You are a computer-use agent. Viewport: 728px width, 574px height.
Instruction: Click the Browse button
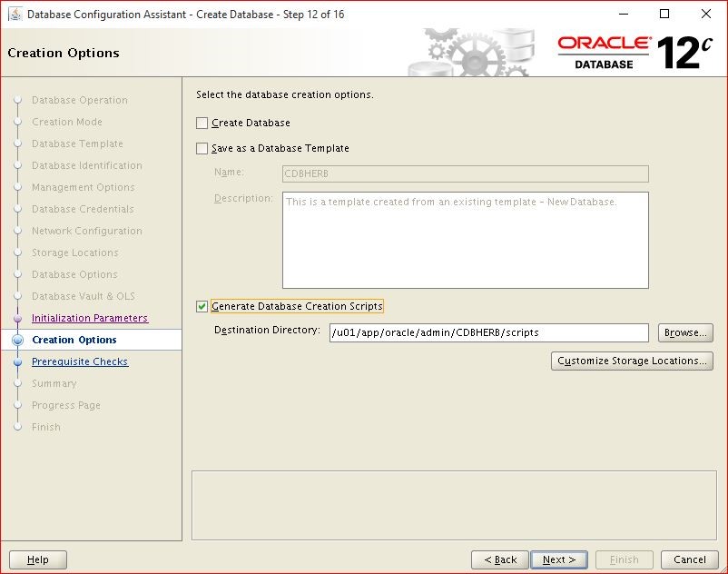tap(685, 332)
